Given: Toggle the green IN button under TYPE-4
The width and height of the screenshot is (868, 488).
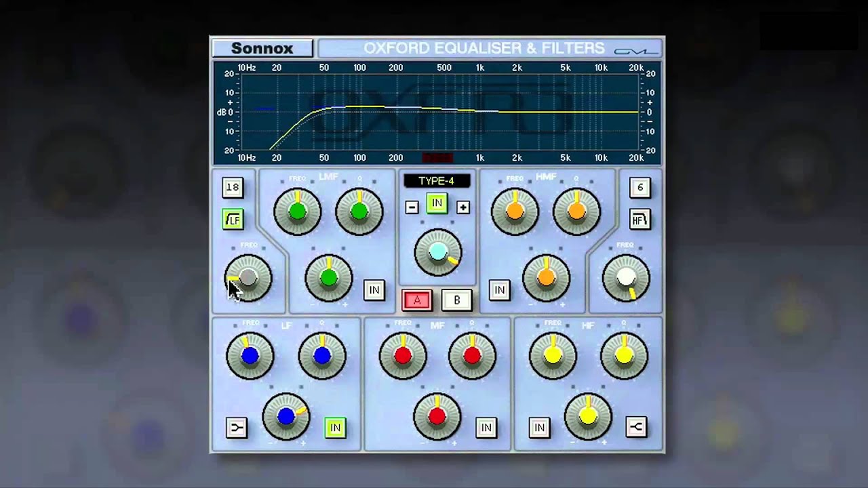Looking at the screenshot, I should (437, 203).
